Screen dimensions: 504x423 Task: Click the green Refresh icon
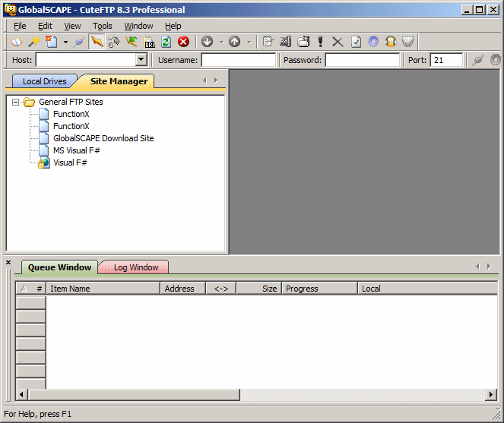pos(166,42)
